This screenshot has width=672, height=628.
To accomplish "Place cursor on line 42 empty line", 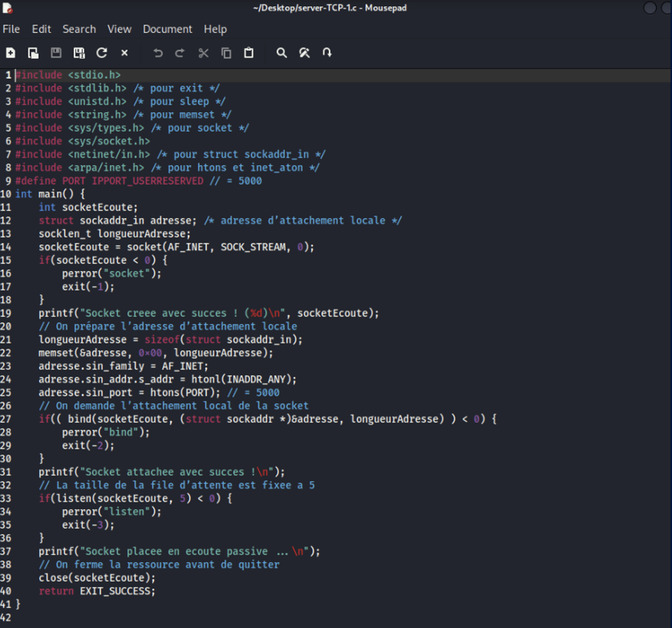I will pos(105,617).
